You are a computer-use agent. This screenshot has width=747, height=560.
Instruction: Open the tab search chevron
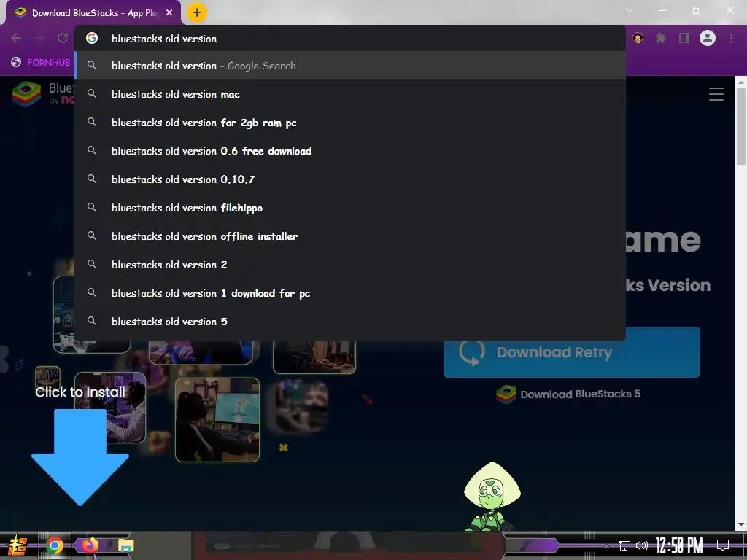pyautogui.click(x=630, y=10)
